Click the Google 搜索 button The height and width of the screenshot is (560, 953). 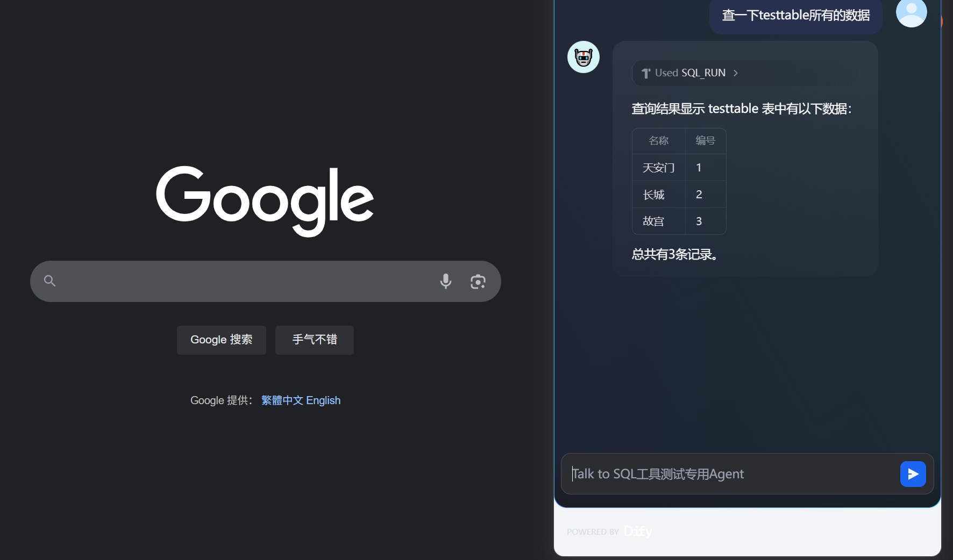coord(222,340)
